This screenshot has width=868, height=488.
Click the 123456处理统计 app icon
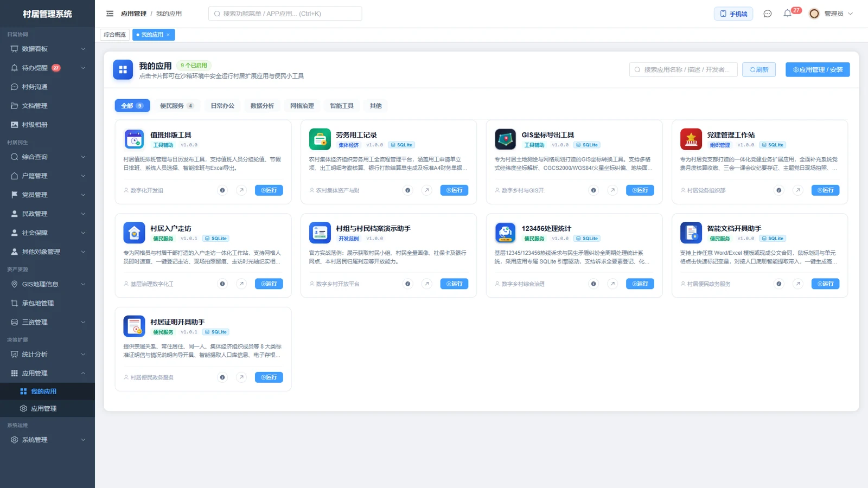pyautogui.click(x=505, y=233)
